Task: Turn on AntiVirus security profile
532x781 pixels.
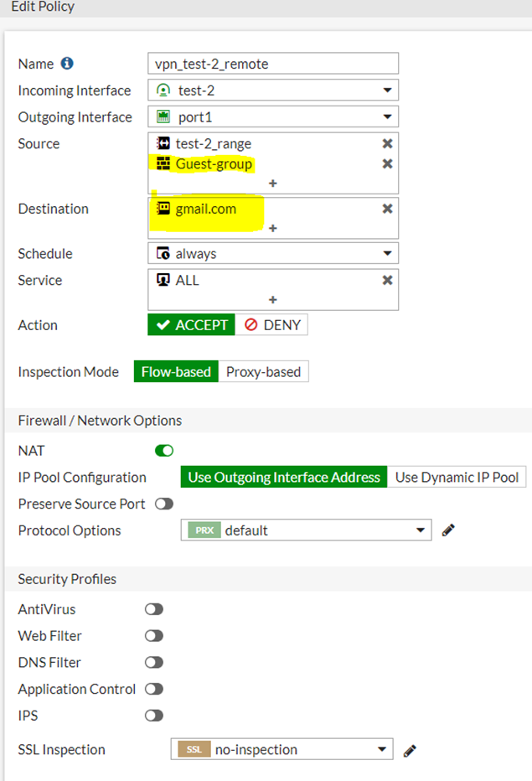Action: (154, 609)
